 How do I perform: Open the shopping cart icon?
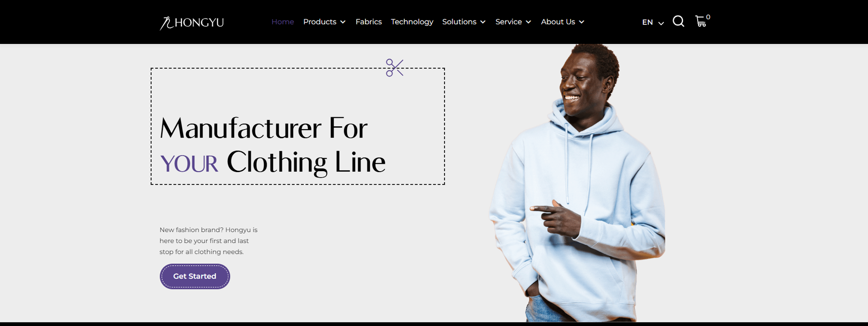(x=701, y=21)
